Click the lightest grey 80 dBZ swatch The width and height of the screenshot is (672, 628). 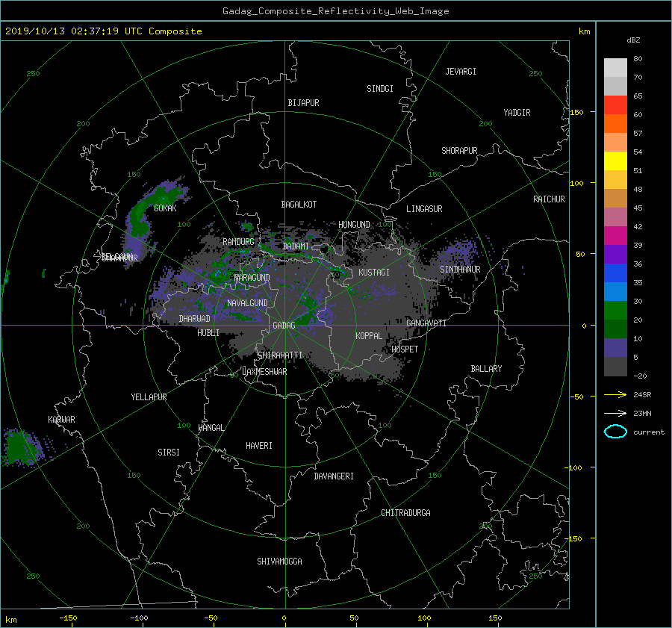pyautogui.click(x=615, y=68)
